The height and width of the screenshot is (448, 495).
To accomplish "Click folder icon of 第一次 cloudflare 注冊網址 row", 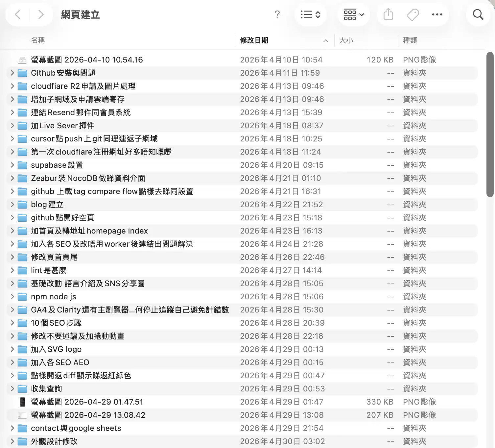I will pos(22,152).
